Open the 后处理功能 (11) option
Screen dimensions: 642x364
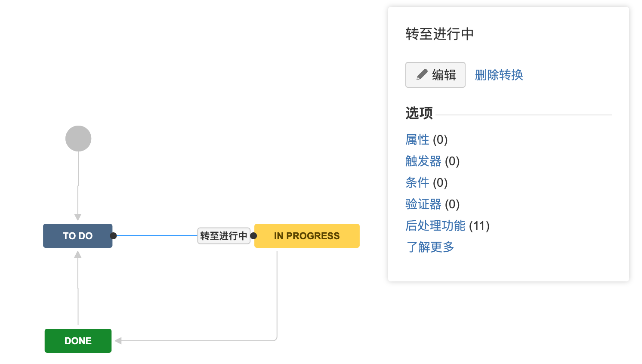pyautogui.click(x=435, y=226)
